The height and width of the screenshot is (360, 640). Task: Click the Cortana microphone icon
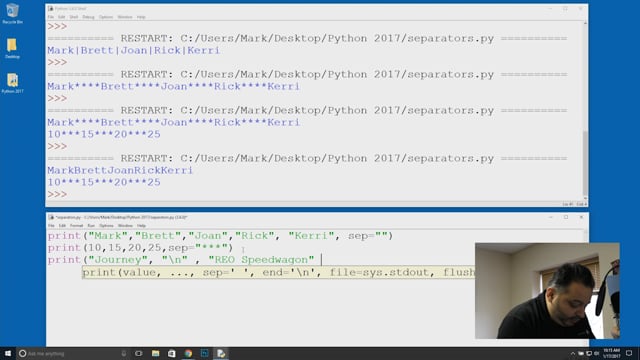124,353
